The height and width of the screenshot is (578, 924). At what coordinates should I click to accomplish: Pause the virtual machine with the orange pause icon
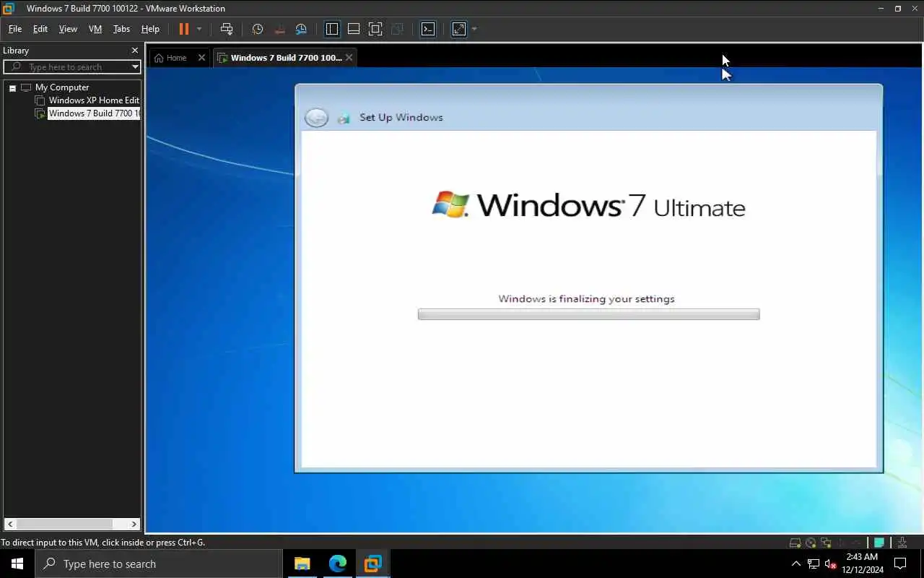[x=183, y=29]
